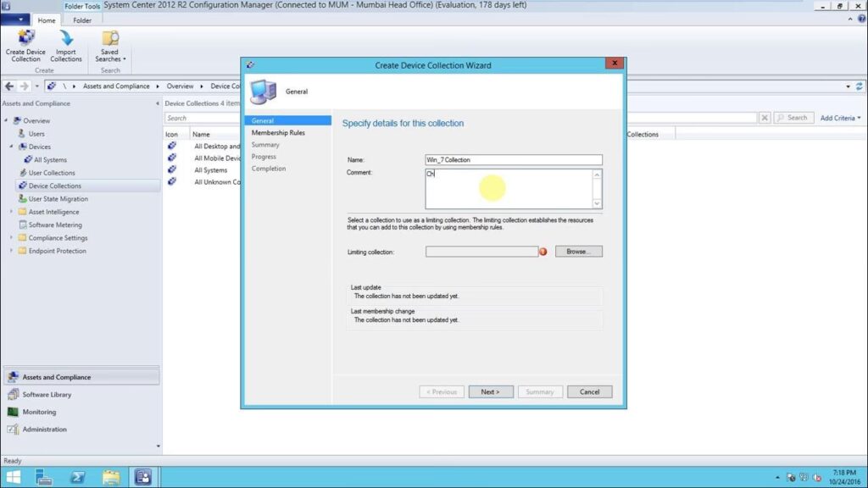Click into the Name text field
The width and height of the screenshot is (868, 488).
513,159
